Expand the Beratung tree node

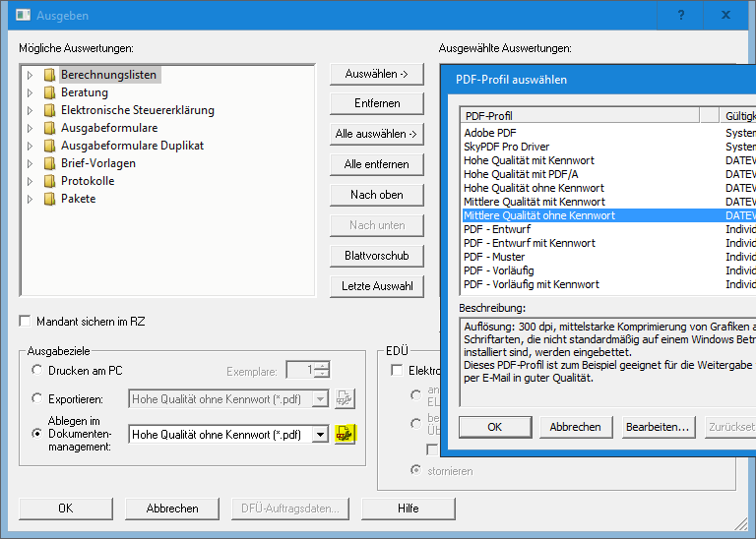pyautogui.click(x=30, y=92)
